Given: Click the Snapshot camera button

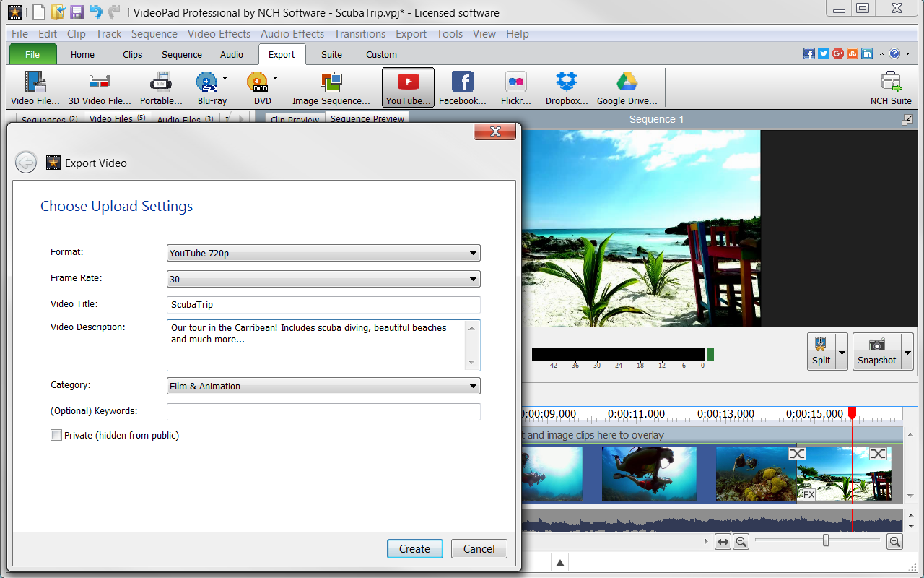Looking at the screenshot, I should click(x=875, y=351).
